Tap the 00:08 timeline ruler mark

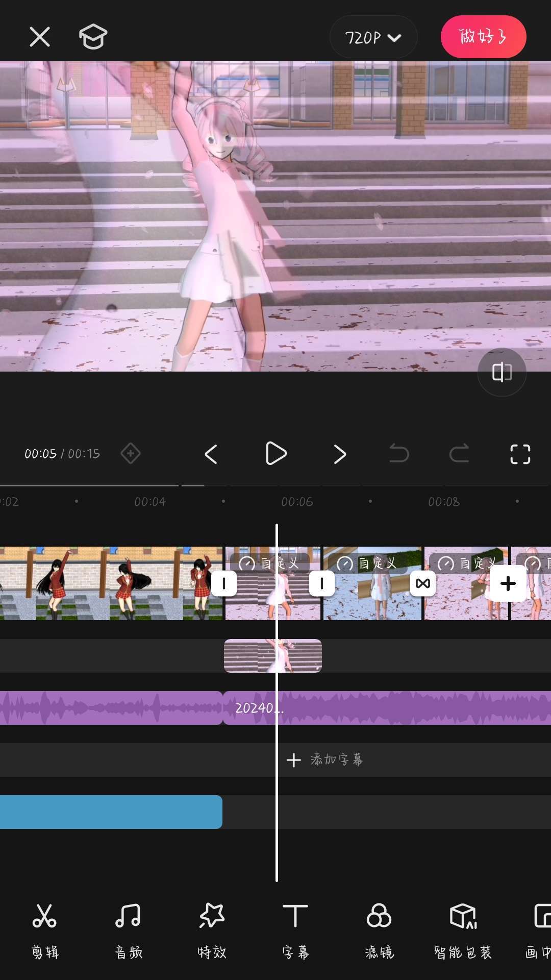tap(444, 502)
